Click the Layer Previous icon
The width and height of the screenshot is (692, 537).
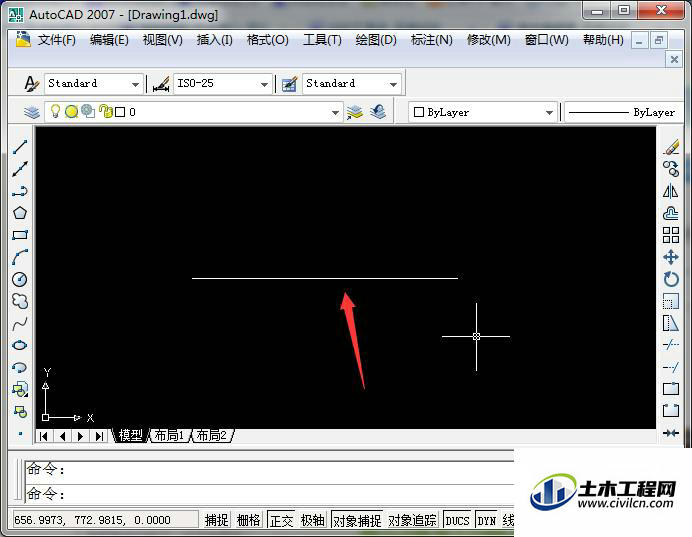point(378,112)
